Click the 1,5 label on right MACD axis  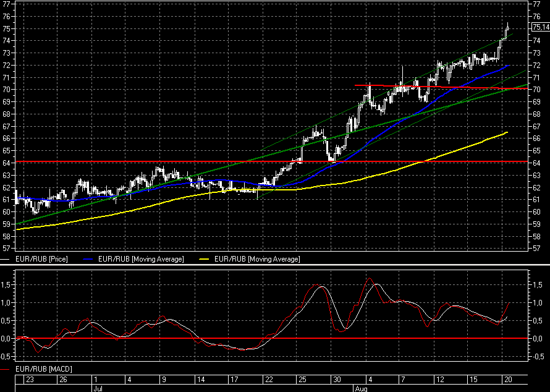pyautogui.click(x=538, y=285)
